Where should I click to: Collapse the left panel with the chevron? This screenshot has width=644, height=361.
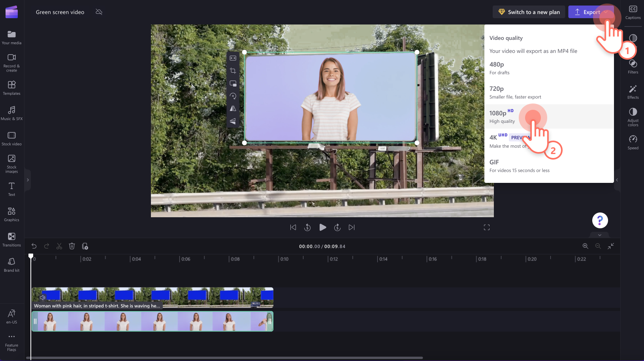click(x=28, y=180)
